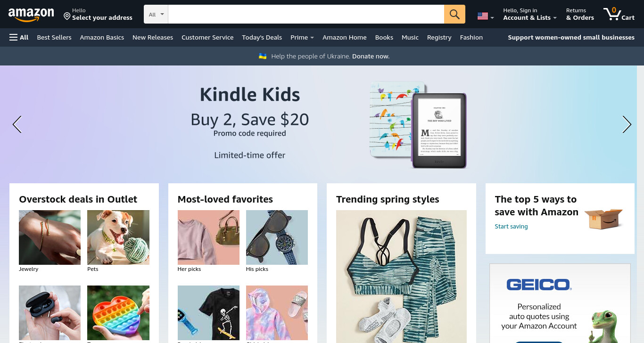This screenshot has height=343, width=644.
Task: Open the US flag language selector
Action: [486, 16]
